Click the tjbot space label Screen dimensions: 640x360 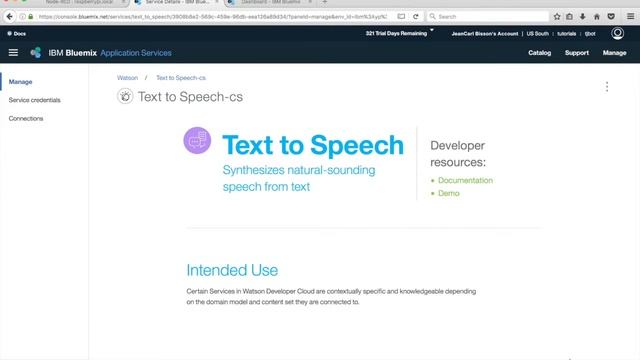coord(590,33)
